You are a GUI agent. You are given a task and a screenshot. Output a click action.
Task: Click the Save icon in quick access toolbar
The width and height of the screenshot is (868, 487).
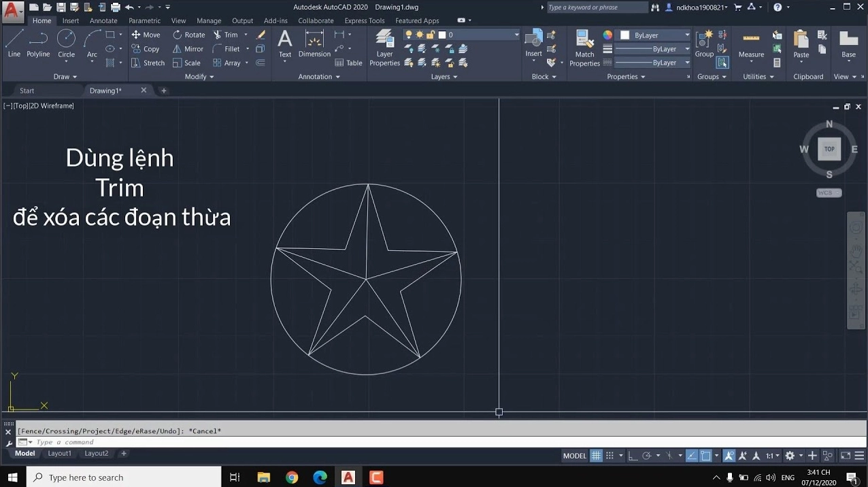pos(61,7)
